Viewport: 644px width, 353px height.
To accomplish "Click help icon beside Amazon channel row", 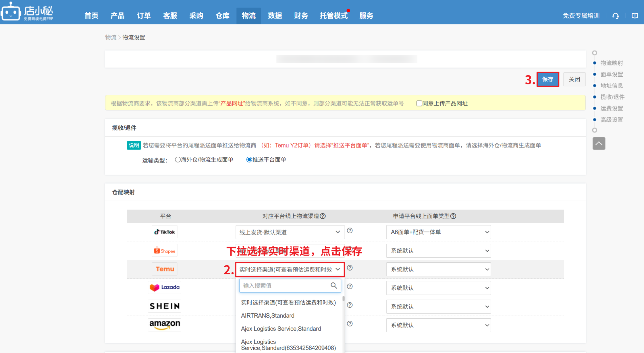I will (x=350, y=324).
